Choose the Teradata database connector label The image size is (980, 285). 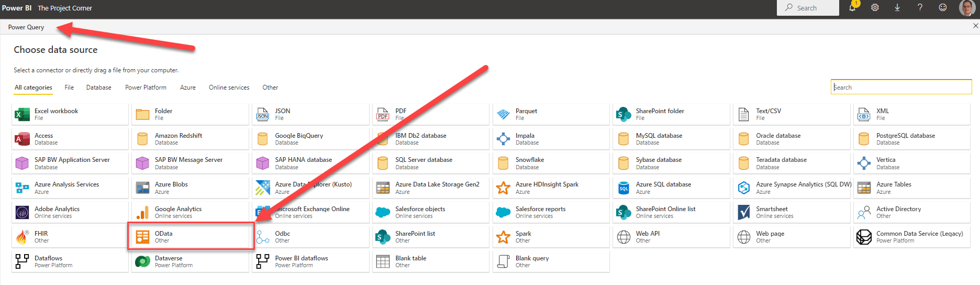[781, 160]
